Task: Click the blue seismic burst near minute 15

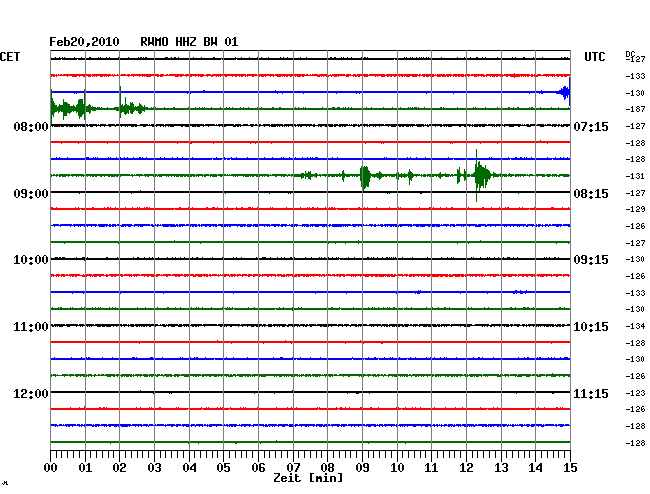Action: 565,92
